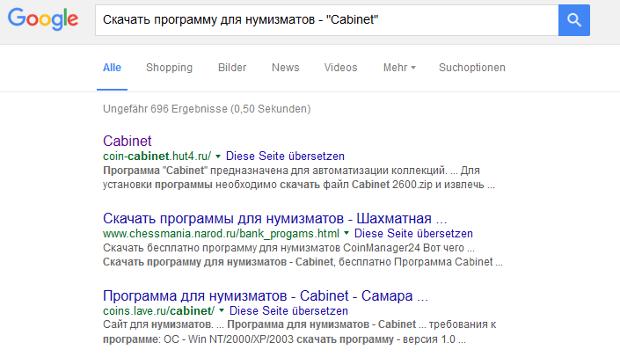
Task: Open the News tab
Action: click(286, 68)
